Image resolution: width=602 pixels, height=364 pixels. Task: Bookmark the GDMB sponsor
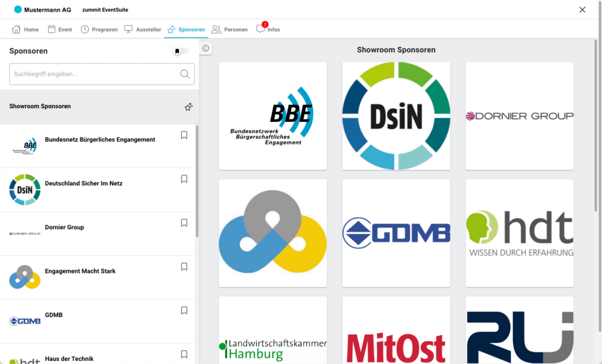click(184, 310)
